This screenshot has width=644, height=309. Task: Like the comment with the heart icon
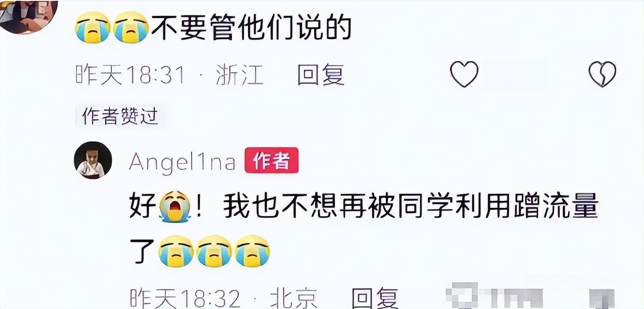point(464,74)
